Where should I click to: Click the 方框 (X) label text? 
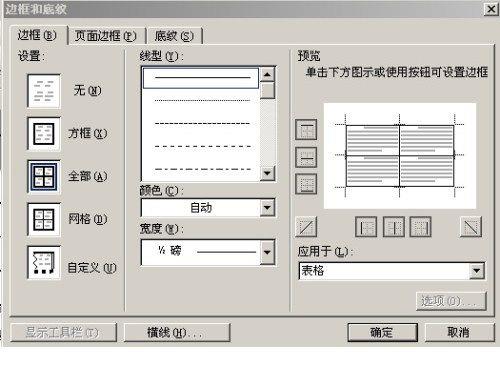[87, 133]
